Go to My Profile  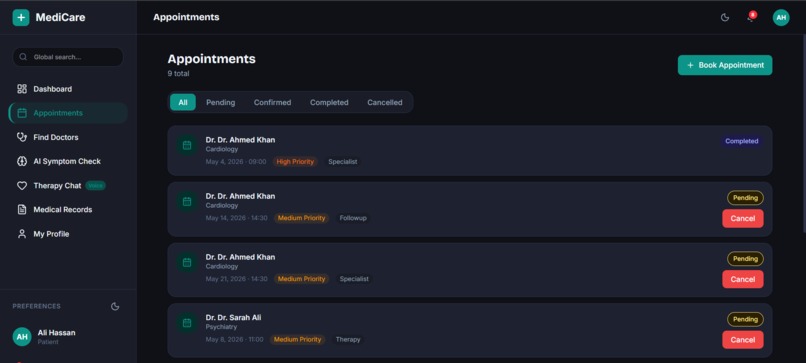pyautogui.click(x=68, y=234)
